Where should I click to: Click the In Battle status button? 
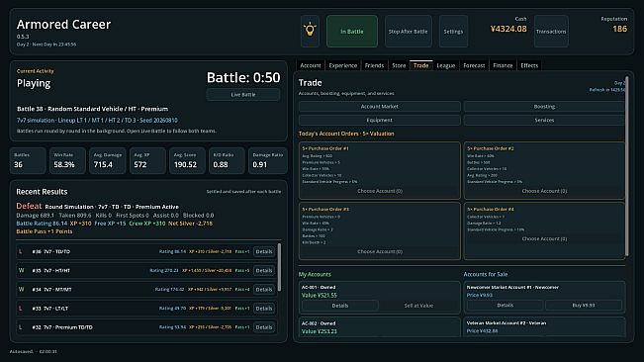(352, 32)
